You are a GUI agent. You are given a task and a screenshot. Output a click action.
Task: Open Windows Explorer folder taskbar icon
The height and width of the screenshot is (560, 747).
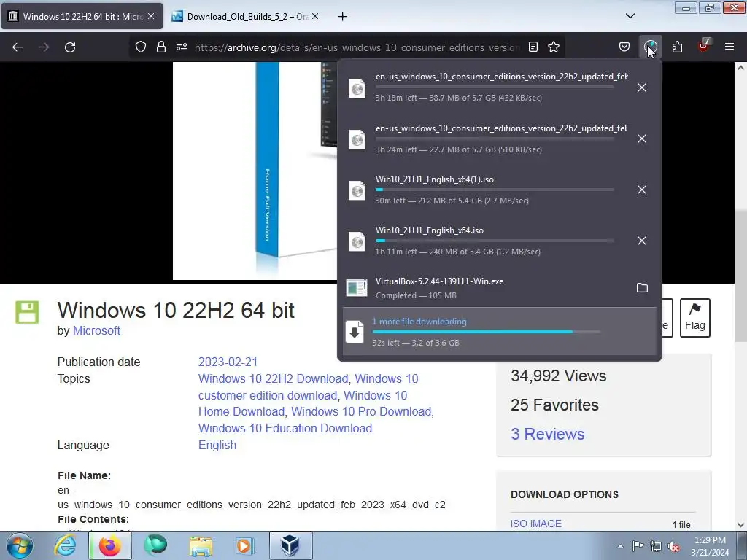coord(201,545)
